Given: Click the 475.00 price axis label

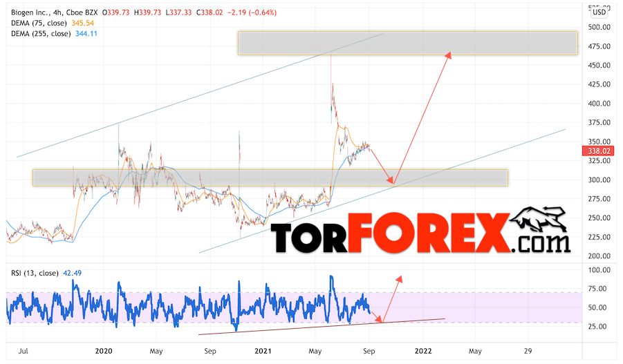Looking at the screenshot, I should (x=599, y=46).
